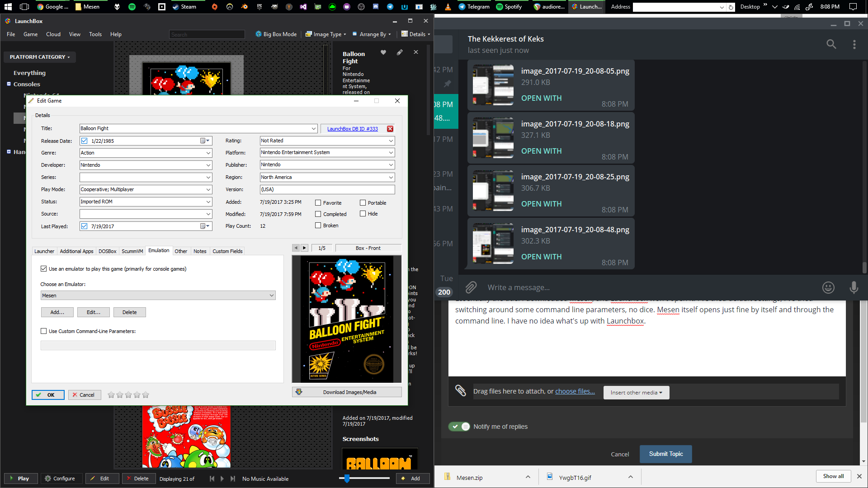Open the Tools menu in LaunchBox
Viewport: 868px width, 488px height.
pos(95,34)
